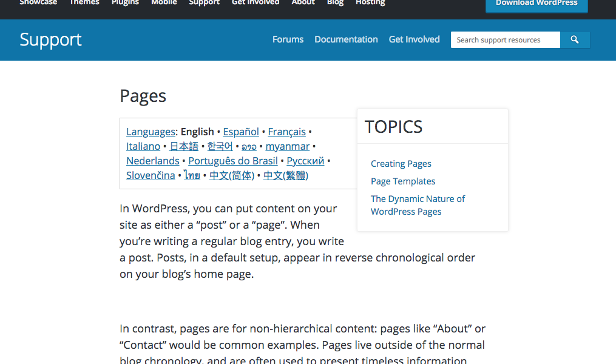Select Plugins from the top navigation
This screenshot has height=364, width=616.
(125, 2)
